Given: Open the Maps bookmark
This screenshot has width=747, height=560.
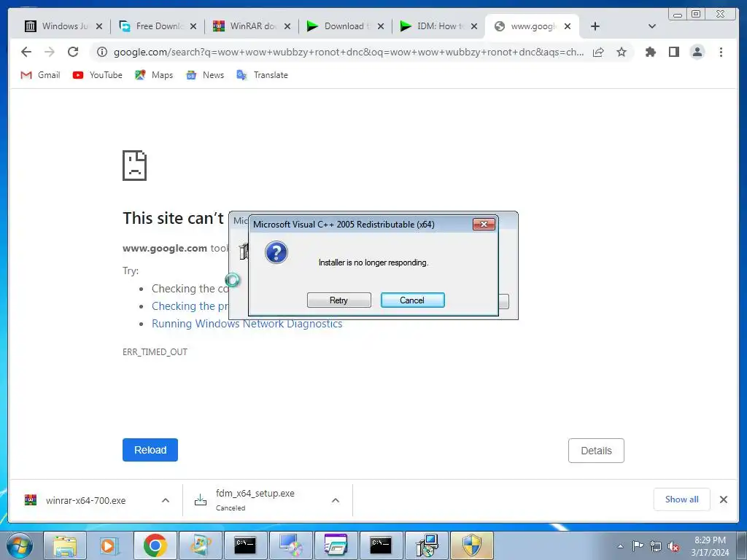Looking at the screenshot, I should tap(154, 75).
